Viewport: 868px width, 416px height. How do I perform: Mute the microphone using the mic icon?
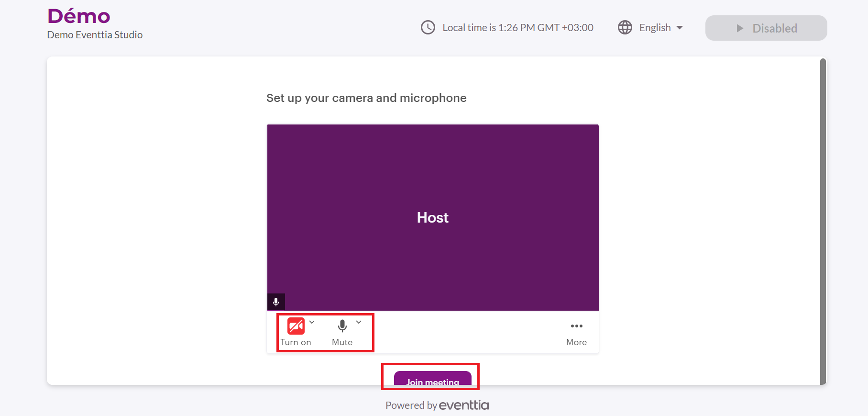[x=342, y=326]
